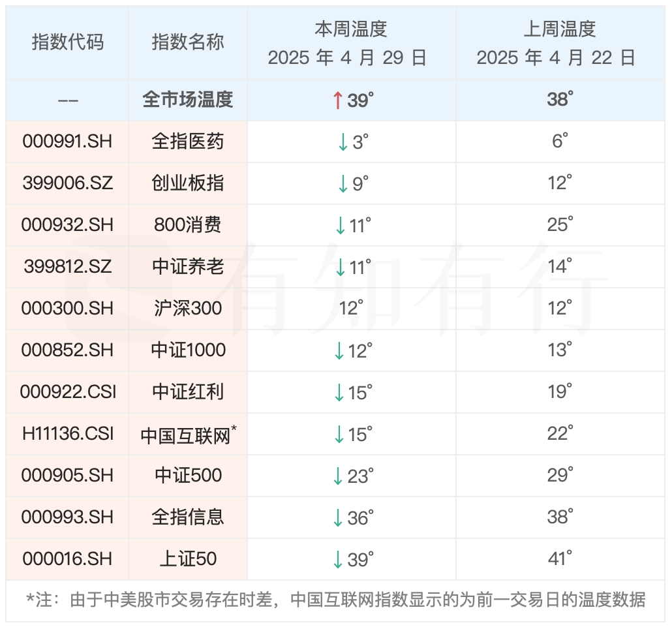Select the 上周温度 2025年4月22日 header
Image resolution: width=672 pixels, height=629 pixels.
click(x=560, y=43)
